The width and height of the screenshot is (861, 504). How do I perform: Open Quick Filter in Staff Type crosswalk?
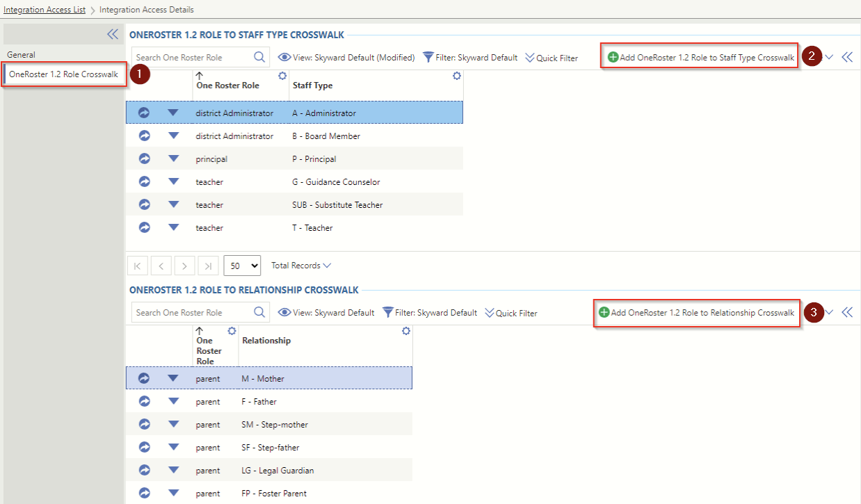tap(552, 58)
